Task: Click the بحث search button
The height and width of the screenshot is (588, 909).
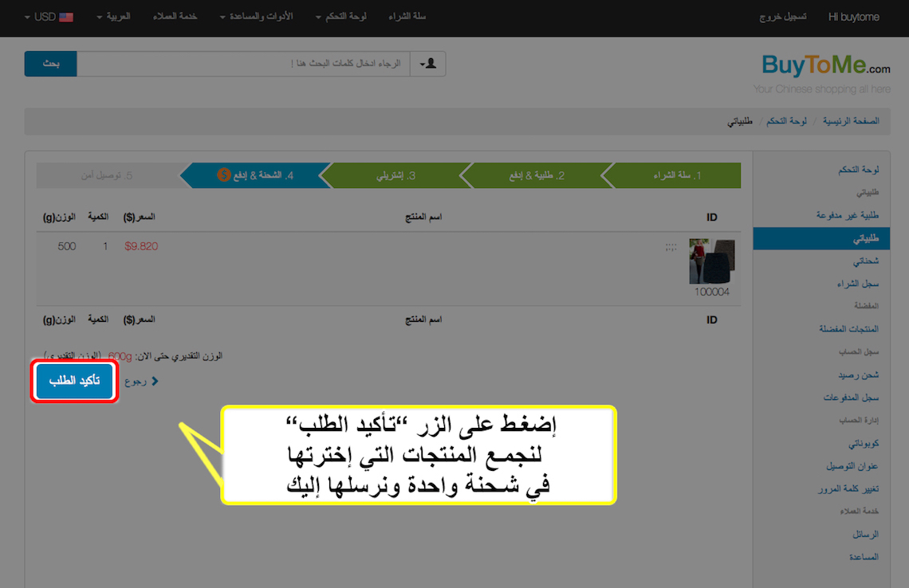Action: tap(50, 65)
